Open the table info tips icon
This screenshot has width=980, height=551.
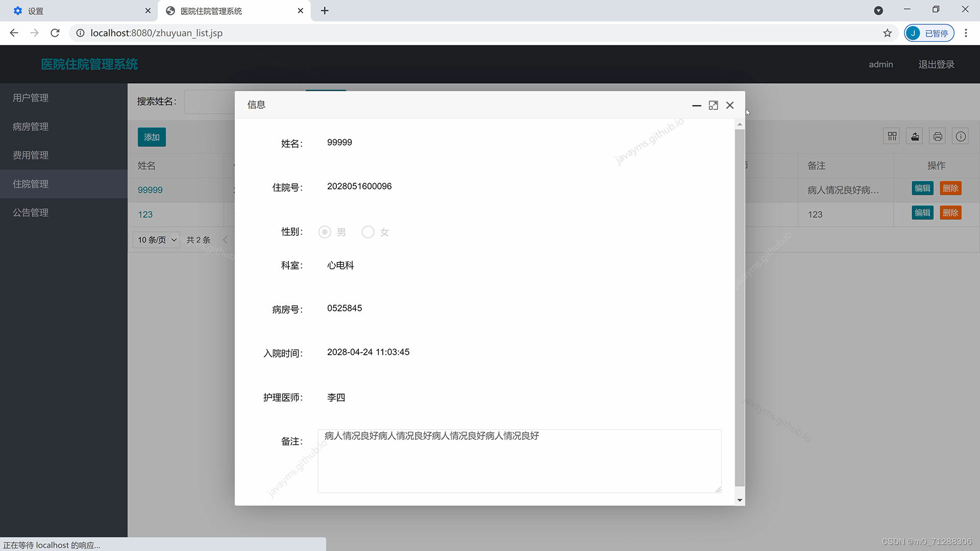(x=961, y=136)
